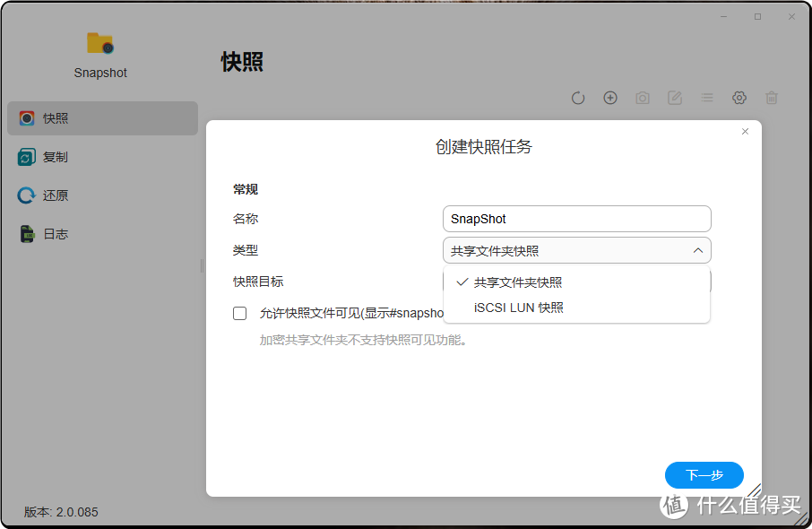Click the edit pencil icon in toolbar

675,98
